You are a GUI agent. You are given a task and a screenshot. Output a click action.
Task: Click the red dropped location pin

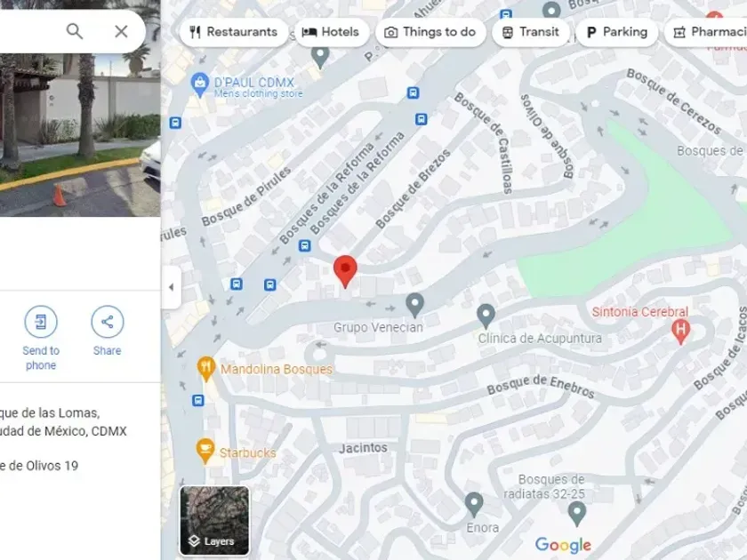(345, 271)
